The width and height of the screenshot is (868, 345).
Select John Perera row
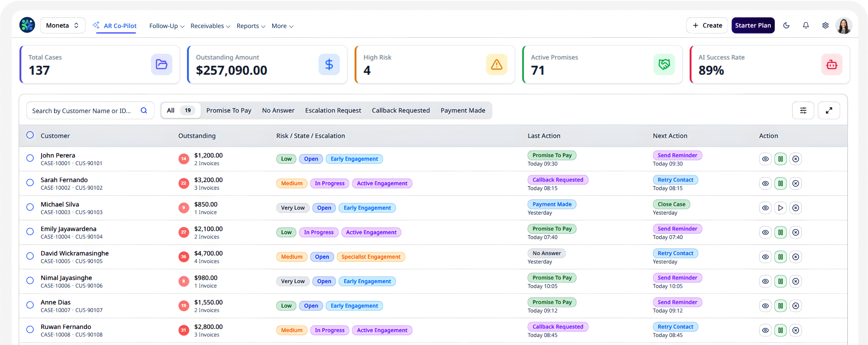[30, 158]
